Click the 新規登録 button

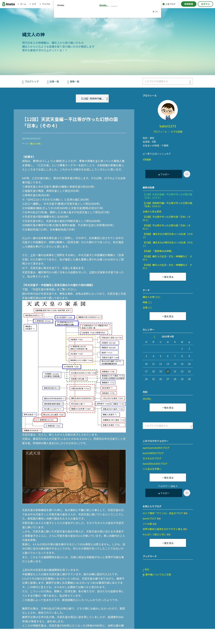(x=189, y=4)
